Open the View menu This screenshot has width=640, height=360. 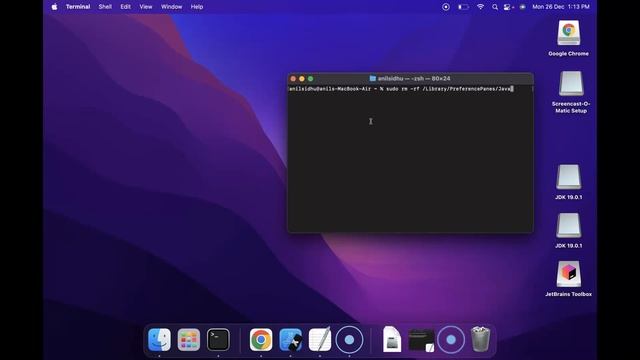click(146, 7)
